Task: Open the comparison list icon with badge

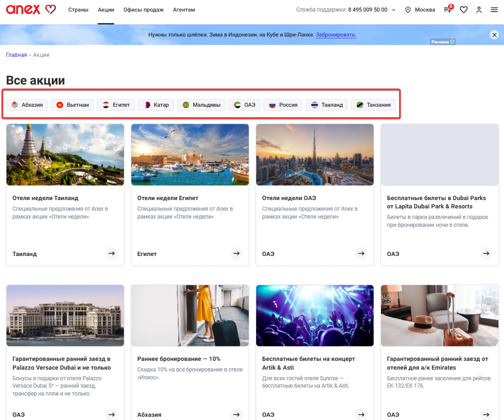Action: click(448, 9)
